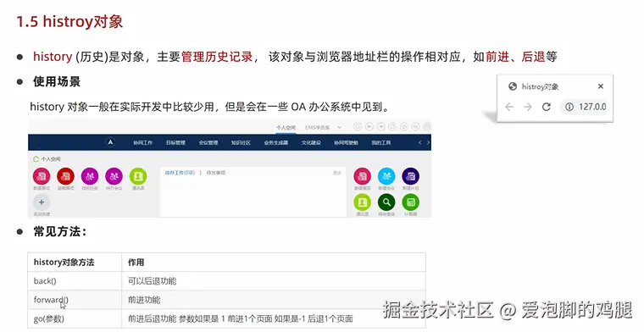This screenshot has height=332, width=644.
Task: Click the cyan 新建会议 icon
Action: (x=386, y=176)
